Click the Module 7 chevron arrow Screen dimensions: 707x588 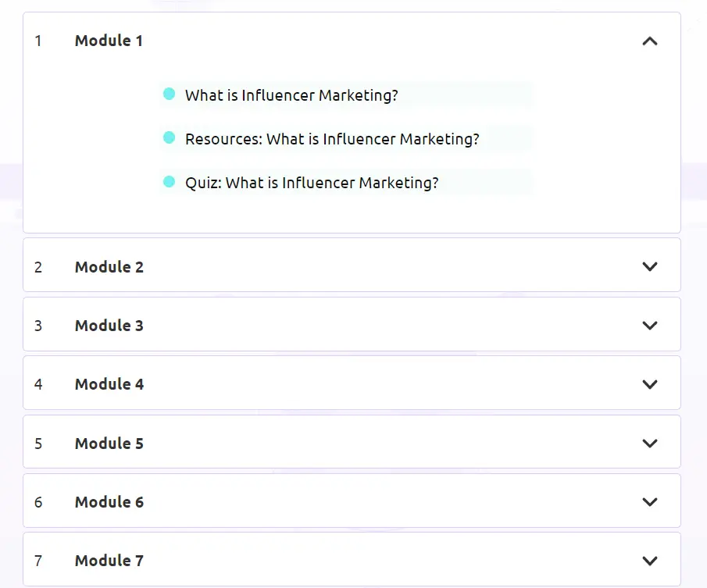click(x=649, y=561)
